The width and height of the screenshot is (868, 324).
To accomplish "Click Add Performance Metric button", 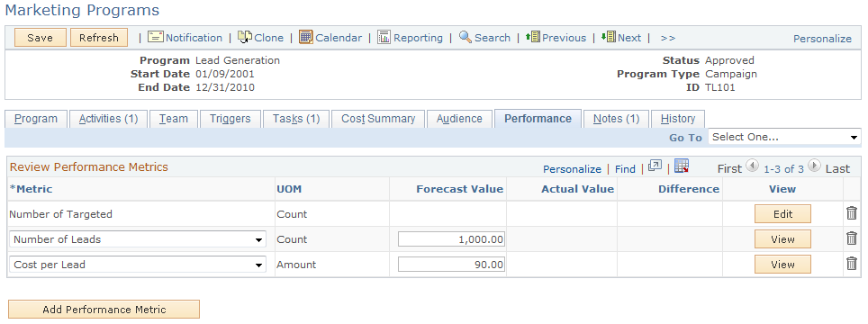I will click(104, 310).
